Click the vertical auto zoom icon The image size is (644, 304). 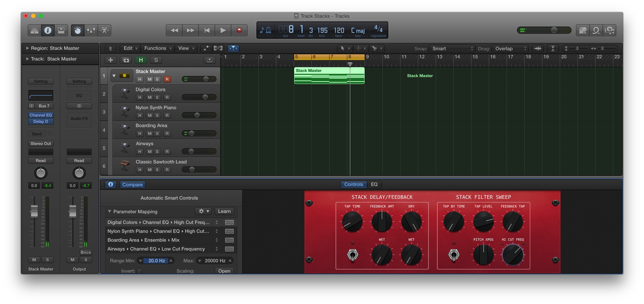point(553,48)
